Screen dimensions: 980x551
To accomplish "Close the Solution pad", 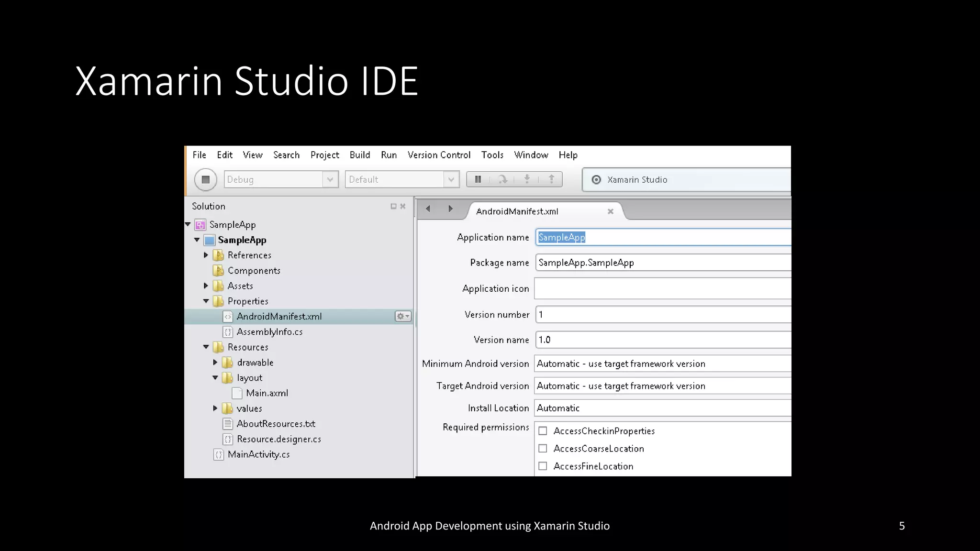I will tap(403, 206).
